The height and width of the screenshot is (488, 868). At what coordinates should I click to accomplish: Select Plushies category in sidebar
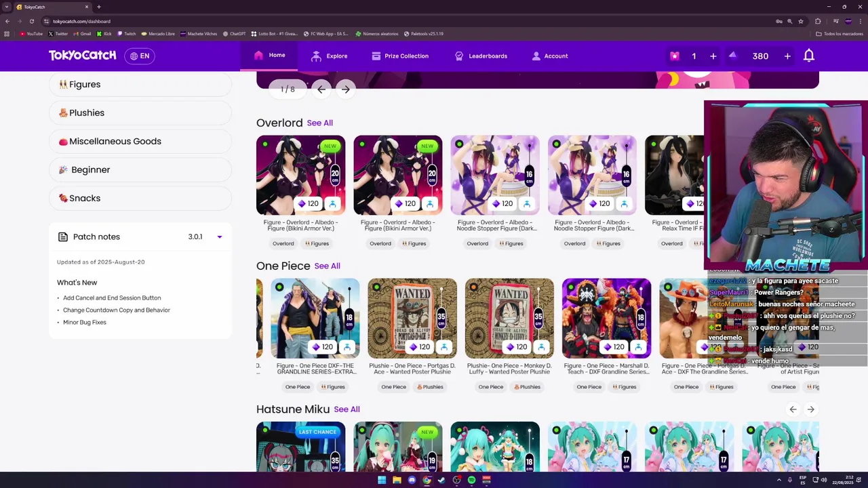pyautogui.click(x=140, y=113)
